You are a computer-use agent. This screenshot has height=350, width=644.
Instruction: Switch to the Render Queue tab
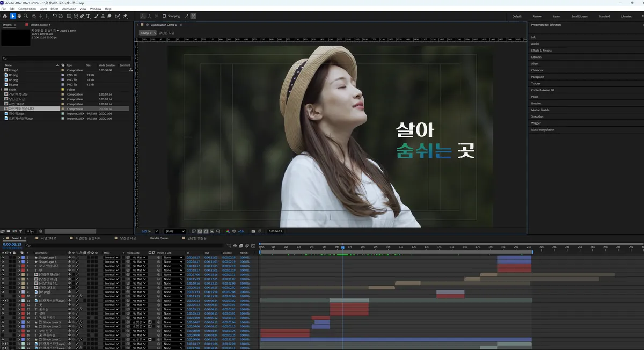click(x=159, y=238)
